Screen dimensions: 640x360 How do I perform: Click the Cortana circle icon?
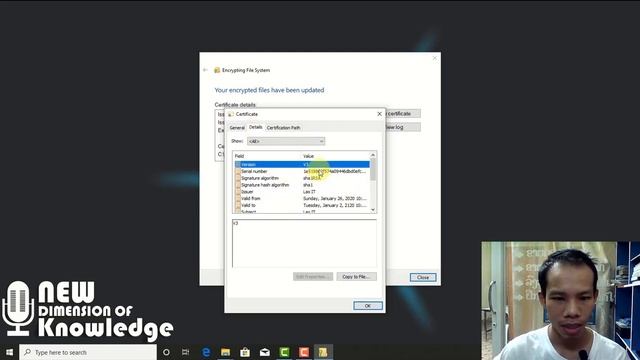pyautogui.click(x=166, y=352)
